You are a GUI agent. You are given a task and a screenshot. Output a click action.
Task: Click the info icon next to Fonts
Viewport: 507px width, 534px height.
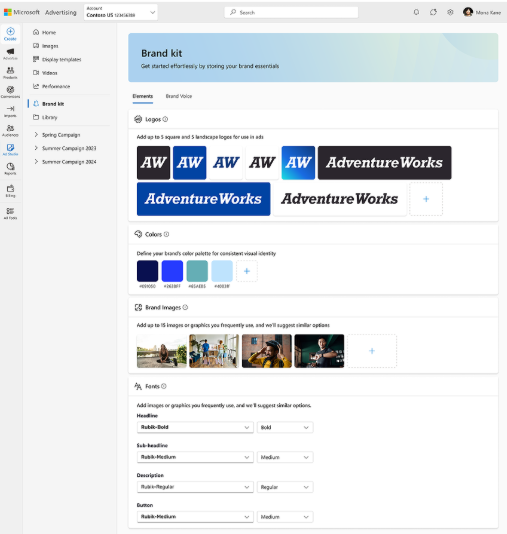pyautogui.click(x=164, y=386)
